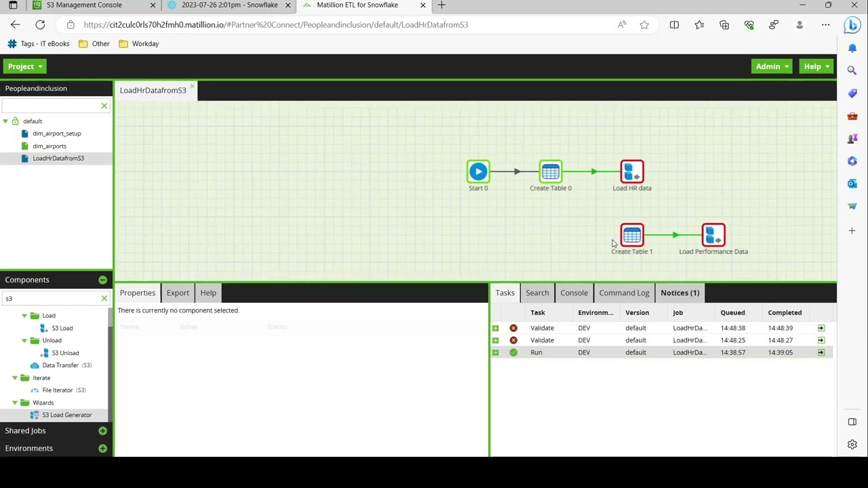This screenshot has height=488, width=868.
Task: Open the Edge sidebar search icon
Action: 852,70
